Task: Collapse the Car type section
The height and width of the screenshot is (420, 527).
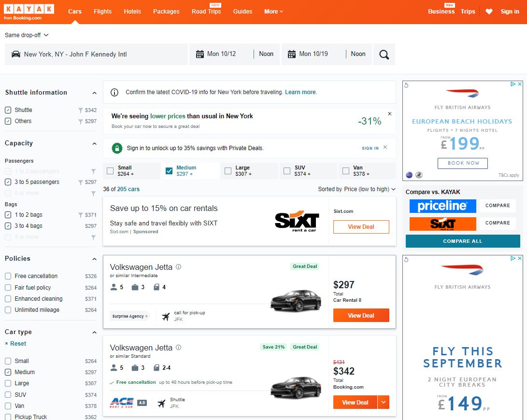Action: point(95,333)
